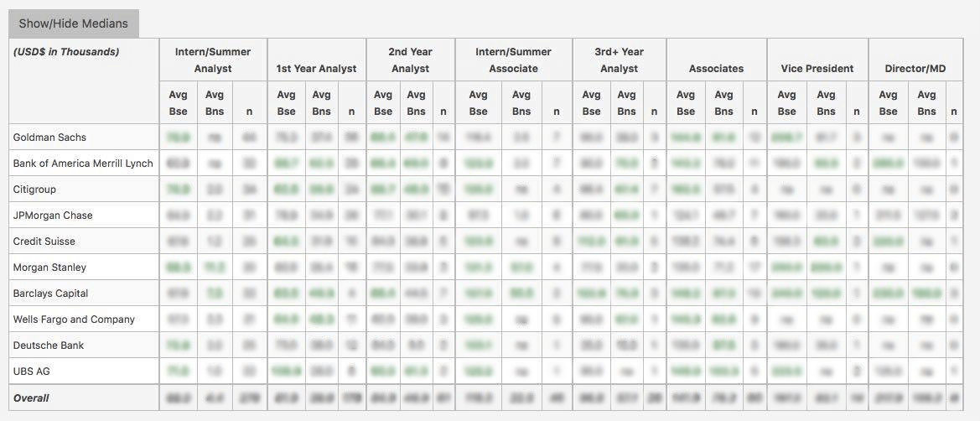Screen dimensions: 980x421
Task: Select the Overall summary row label
Action: coord(31,398)
